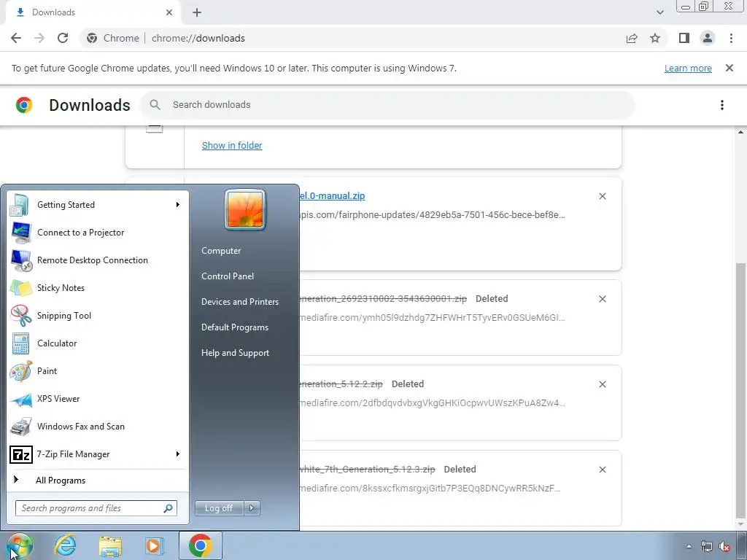Reload the downloads page
Viewport: 747px width, 560px height.
click(63, 38)
